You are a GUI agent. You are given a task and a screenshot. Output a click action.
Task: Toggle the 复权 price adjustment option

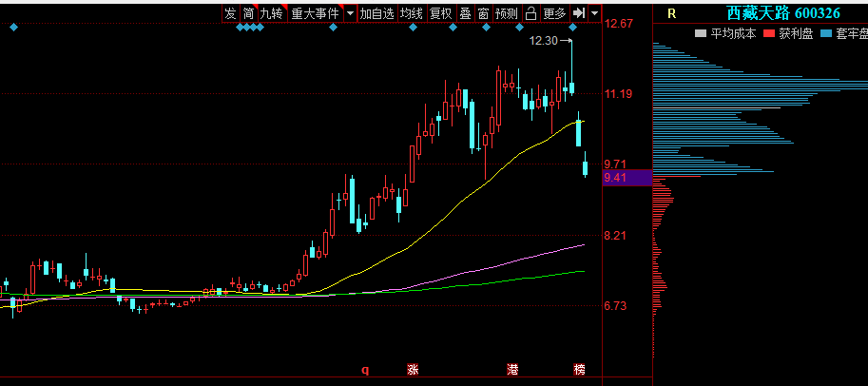[440, 13]
